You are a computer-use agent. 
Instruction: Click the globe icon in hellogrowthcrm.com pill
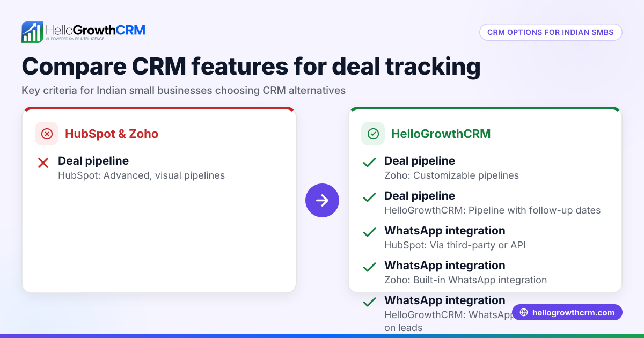(x=524, y=312)
